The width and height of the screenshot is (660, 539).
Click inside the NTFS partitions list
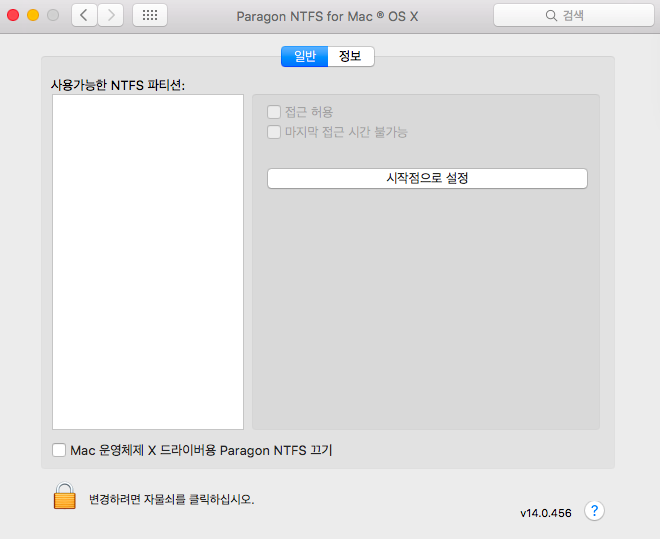148,262
